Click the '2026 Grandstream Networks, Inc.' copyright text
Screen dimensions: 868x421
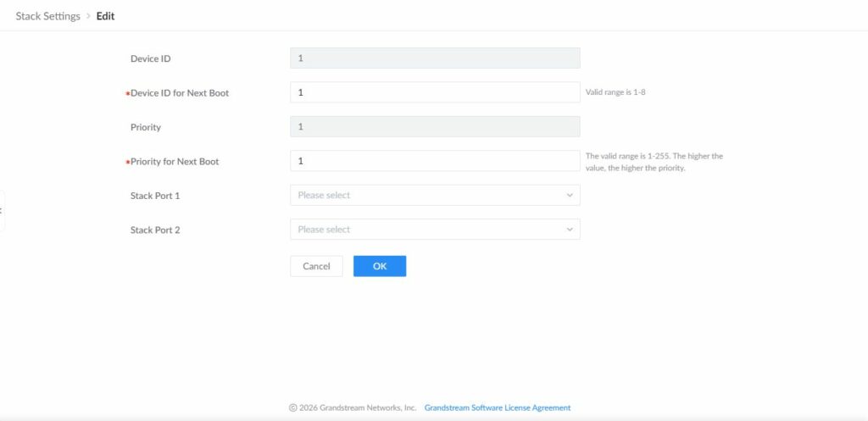click(x=353, y=407)
